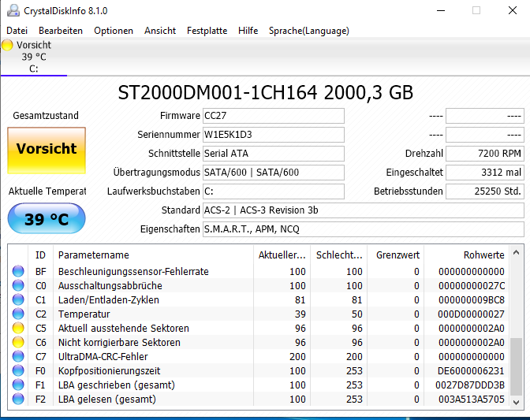Click the Drehzahl field 7200 RPM

pos(485,154)
